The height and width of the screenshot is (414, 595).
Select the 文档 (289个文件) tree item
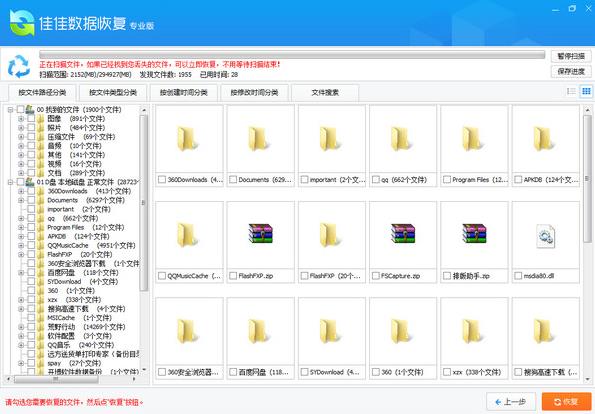click(x=76, y=173)
